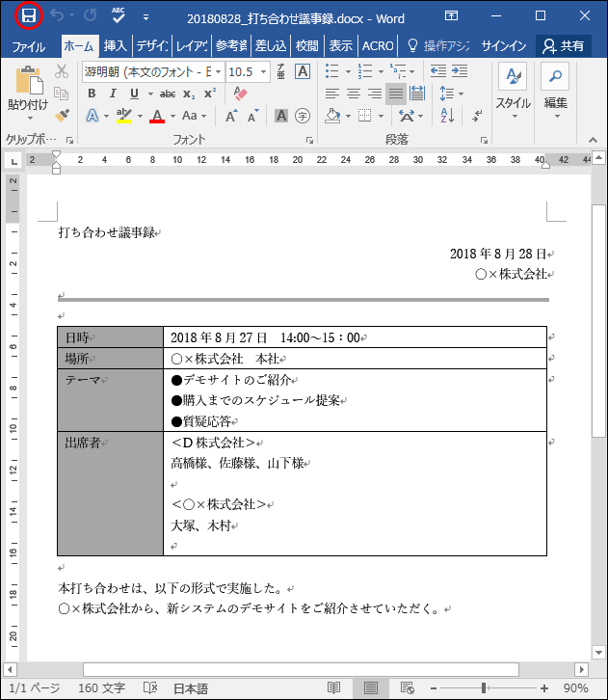This screenshot has height=700, width=608.
Task: Click the numbered list icon
Action: [x=365, y=71]
